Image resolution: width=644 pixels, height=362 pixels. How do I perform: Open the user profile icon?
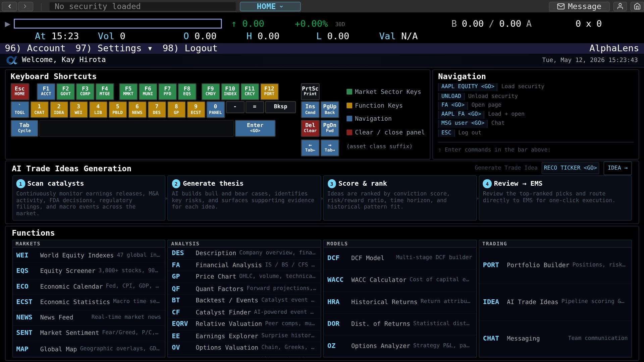pos(620,6)
